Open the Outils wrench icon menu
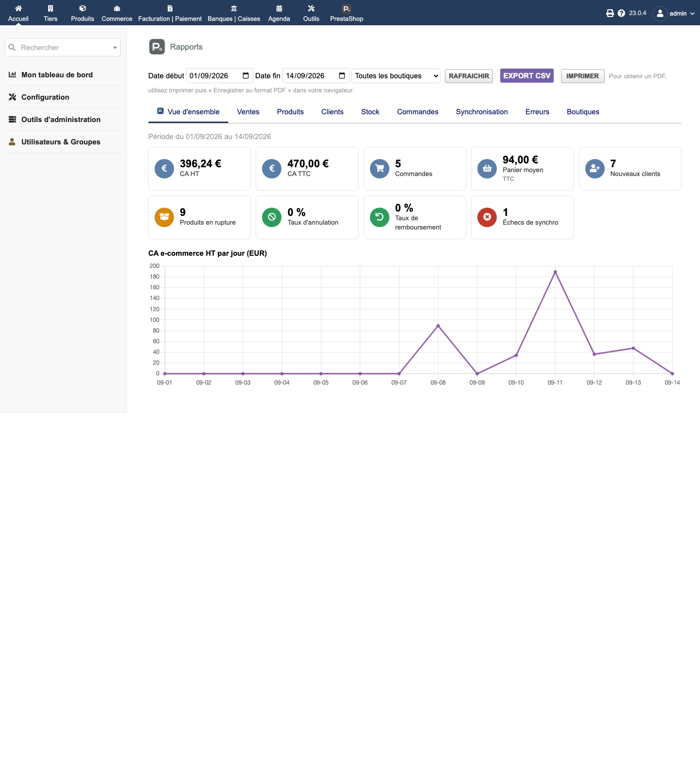The image size is (700, 778). pos(311,8)
